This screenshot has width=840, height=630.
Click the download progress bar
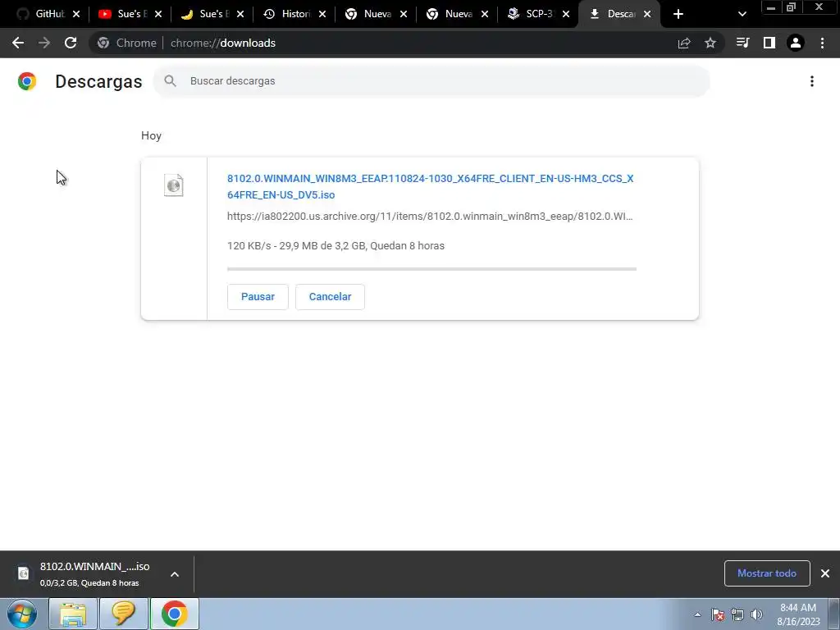431,269
